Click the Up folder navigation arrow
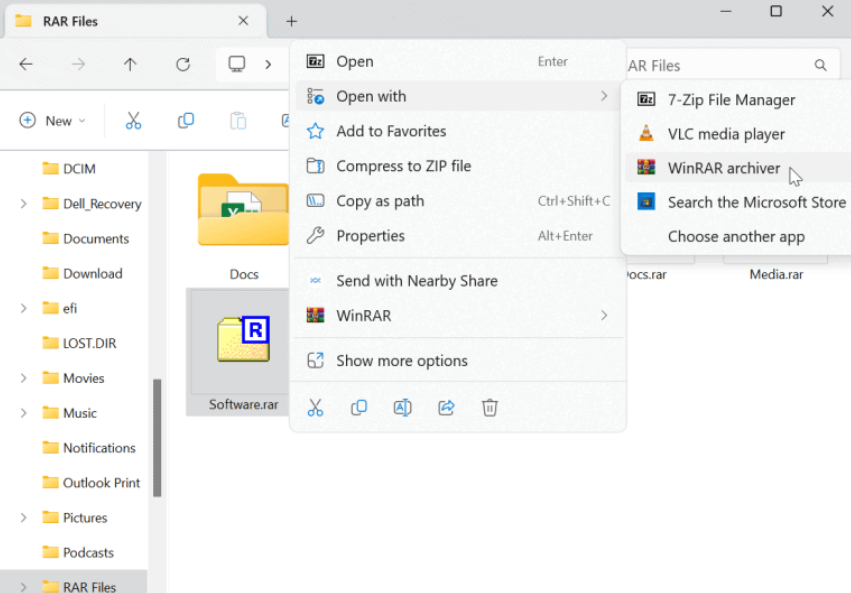This screenshot has width=851, height=593. point(130,64)
